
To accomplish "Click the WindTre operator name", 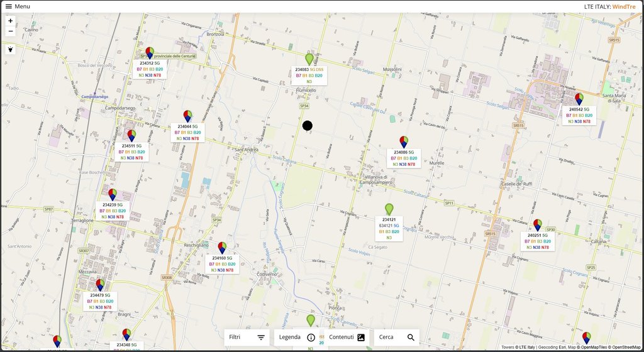I will coord(624,6).
